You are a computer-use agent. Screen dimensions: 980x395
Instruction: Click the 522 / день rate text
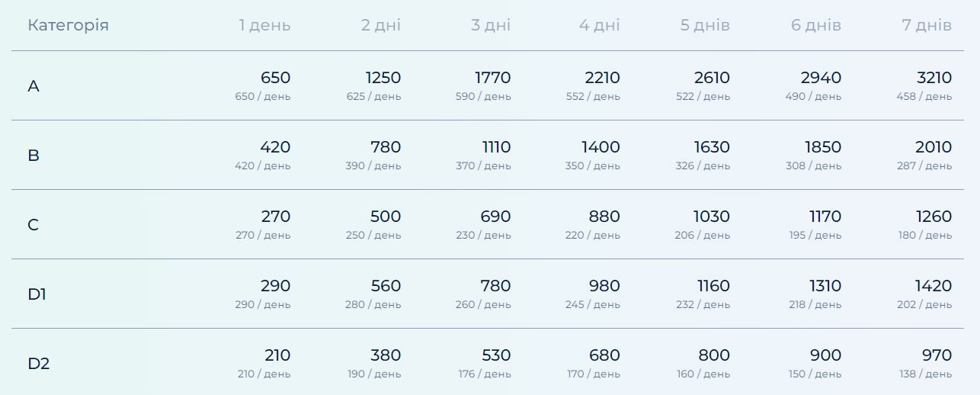(703, 97)
